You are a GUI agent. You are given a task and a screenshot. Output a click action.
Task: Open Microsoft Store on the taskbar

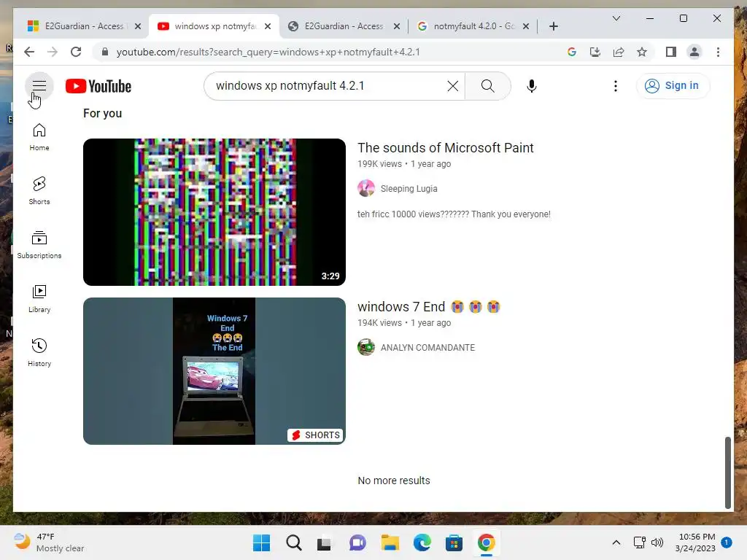click(x=454, y=542)
